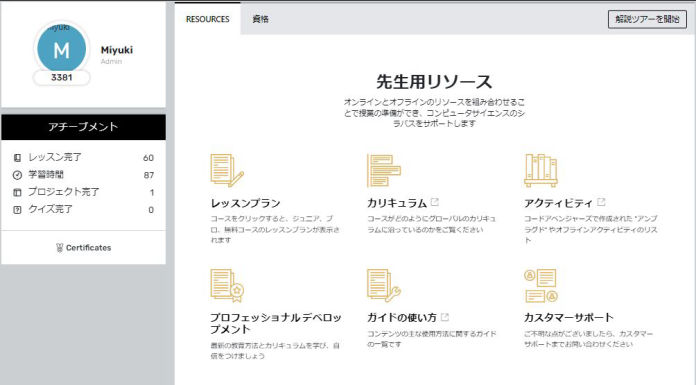Open the プロフェッショナルデベロップメント heading link
This screenshot has height=385, width=696.
[276, 323]
